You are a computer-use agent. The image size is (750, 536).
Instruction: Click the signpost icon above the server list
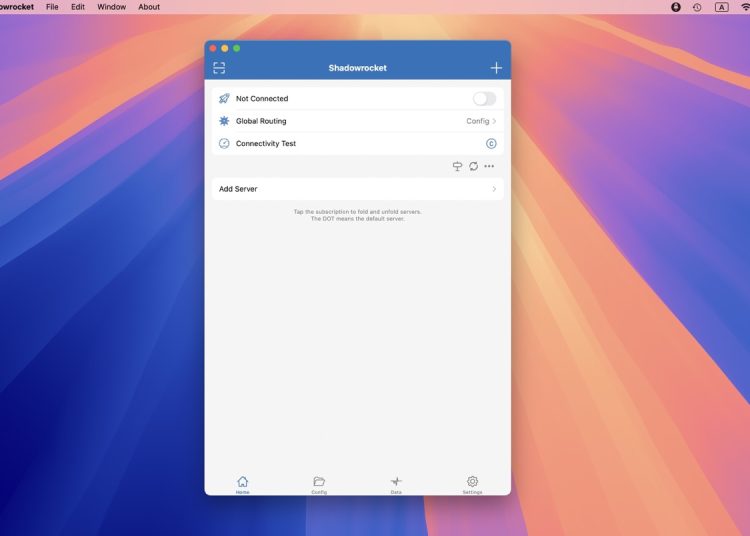(x=458, y=166)
